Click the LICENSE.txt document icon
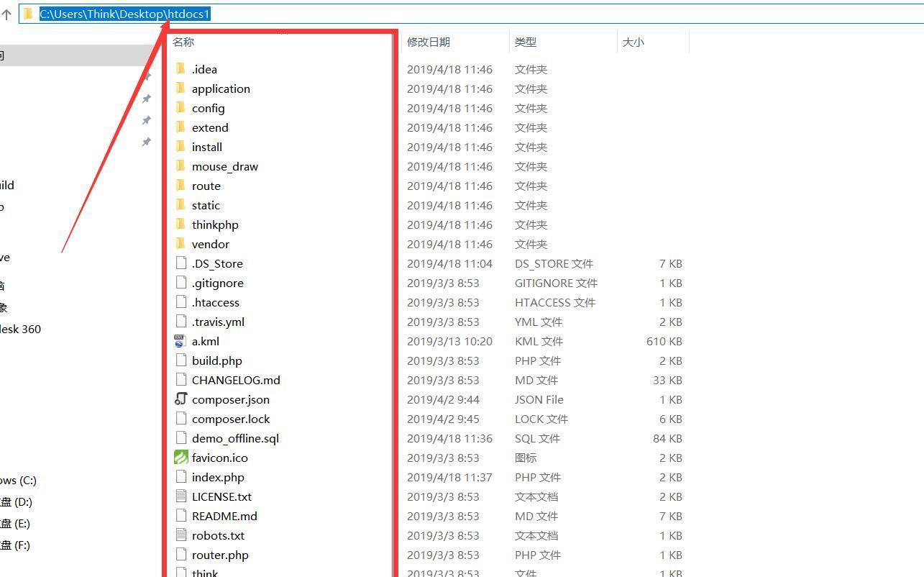Screen dimensions: 924x577 click(x=180, y=496)
